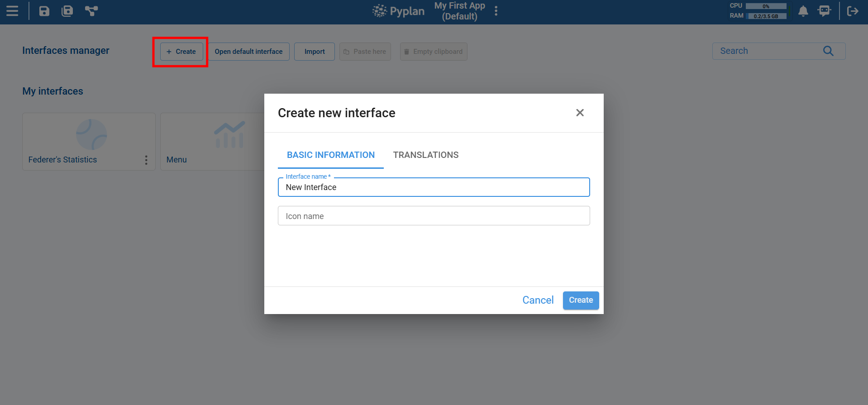Open the app options three-dot menu
868x405 pixels.
click(496, 11)
